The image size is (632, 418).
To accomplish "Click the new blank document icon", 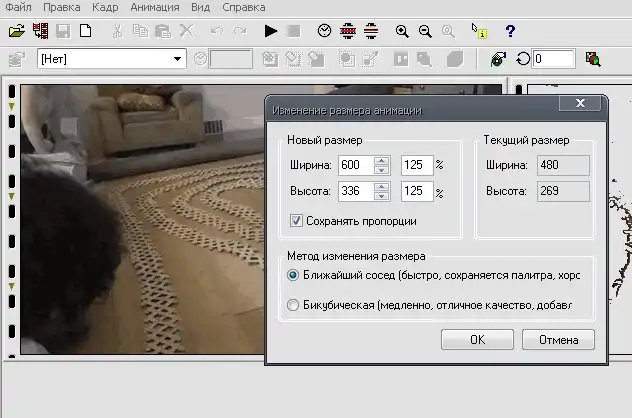I will coord(86,32).
